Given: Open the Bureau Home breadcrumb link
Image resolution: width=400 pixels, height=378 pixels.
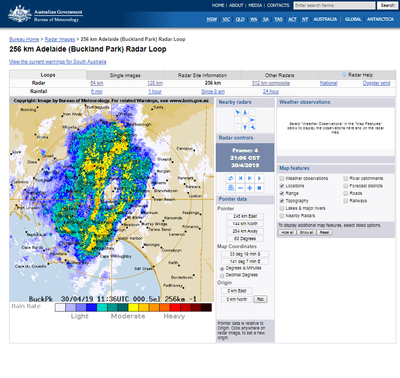Looking at the screenshot, I should (24, 39).
